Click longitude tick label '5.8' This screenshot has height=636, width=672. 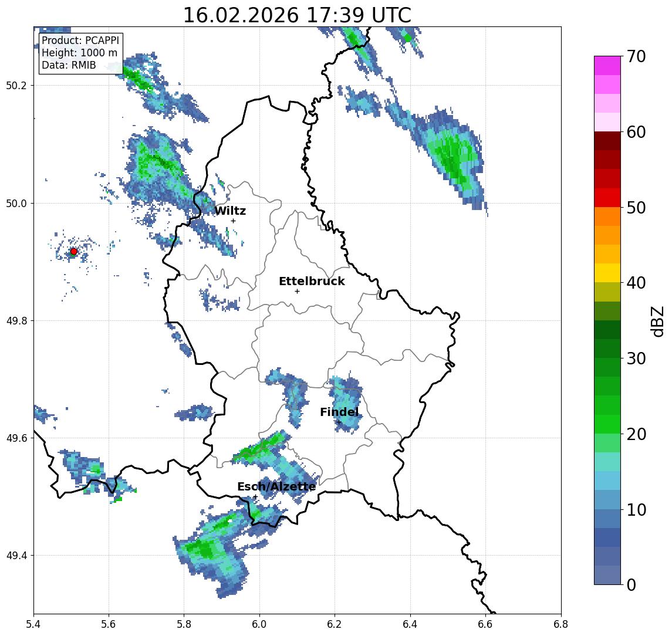(x=184, y=624)
